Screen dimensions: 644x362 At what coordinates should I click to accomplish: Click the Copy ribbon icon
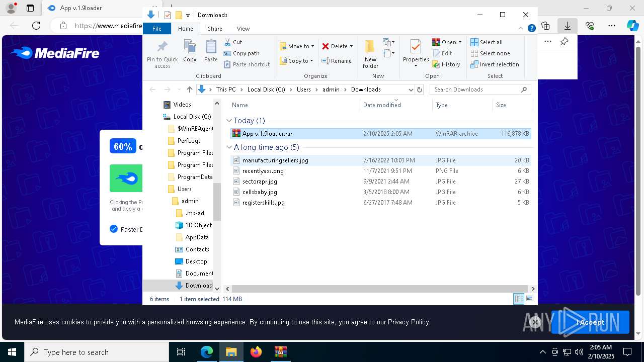click(x=190, y=51)
